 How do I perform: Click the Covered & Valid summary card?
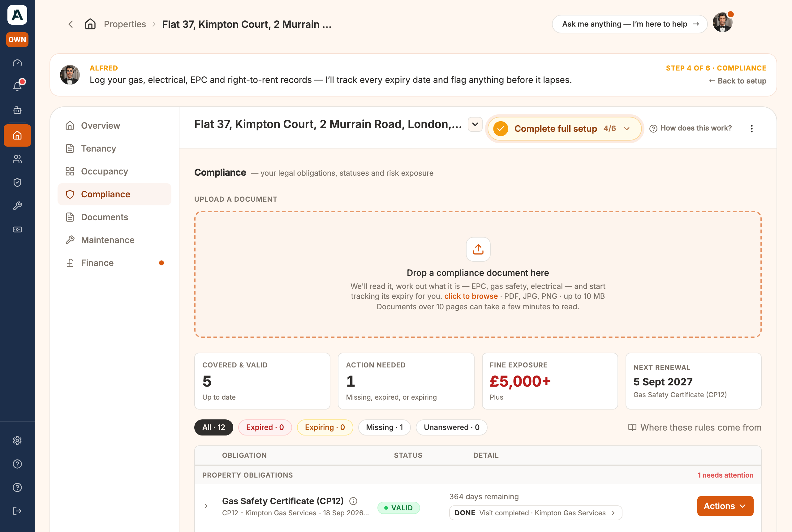[x=262, y=381]
